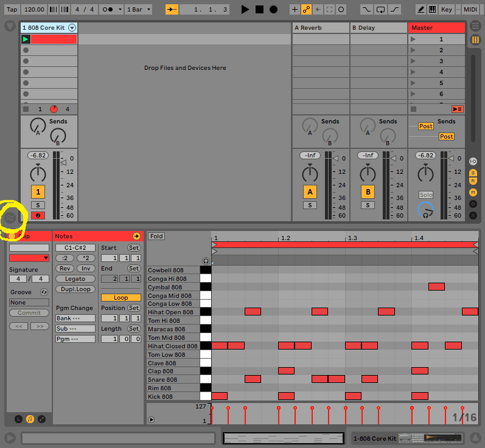Toggle the Sends section S button

click(473, 173)
